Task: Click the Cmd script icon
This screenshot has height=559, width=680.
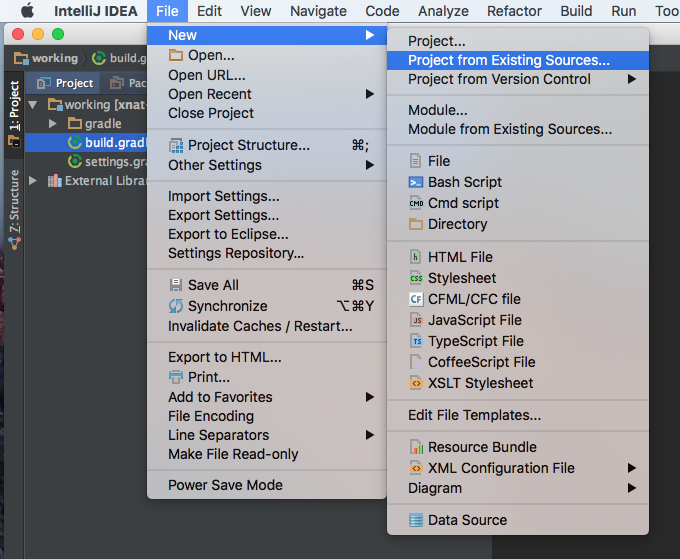Action: click(416, 203)
